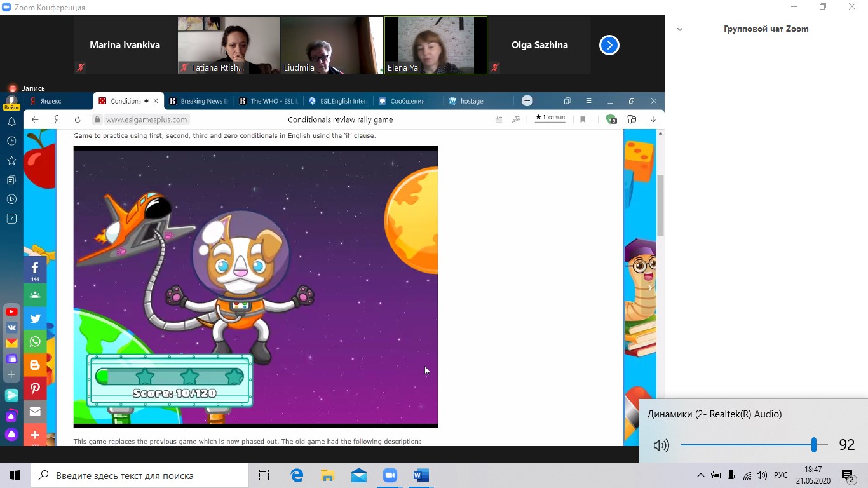Share the page by email icon
Viewport: 868px width, 488px height.
coord(35,412)
